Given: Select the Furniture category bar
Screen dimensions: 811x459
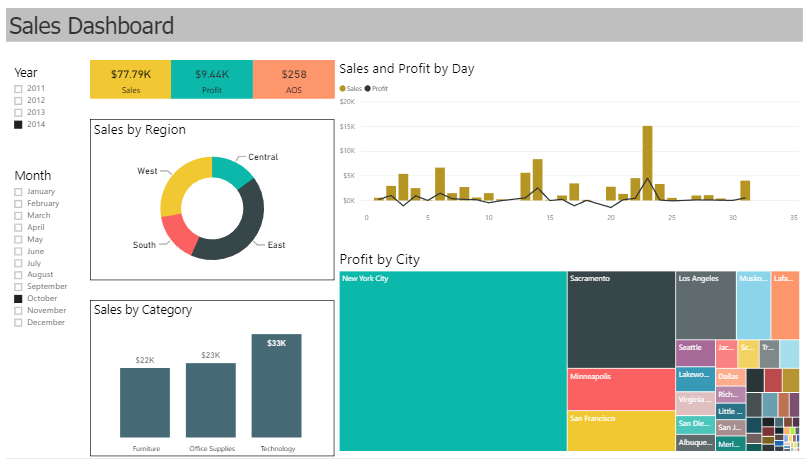Looking at the screenshot, I should click(145, 403).
